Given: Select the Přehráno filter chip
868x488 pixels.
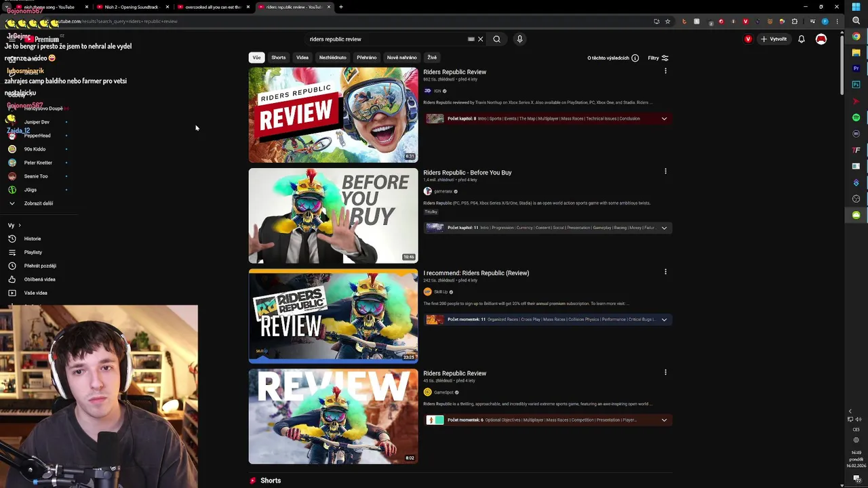Looking at the screenshot, I should click(367, 58).
